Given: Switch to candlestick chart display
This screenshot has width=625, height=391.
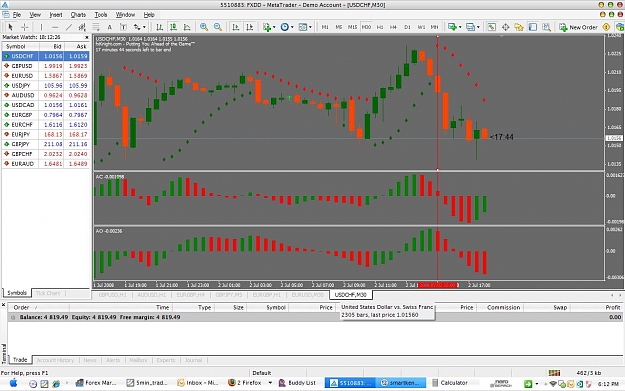Looking at the screenshot, I should tap(173, 27).
